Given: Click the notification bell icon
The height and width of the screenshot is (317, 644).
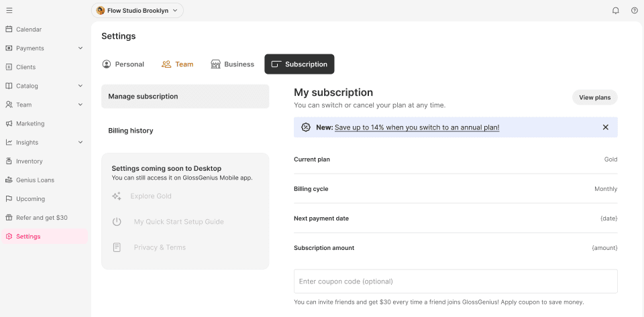Looking at the screenshot, I should 615,11.
